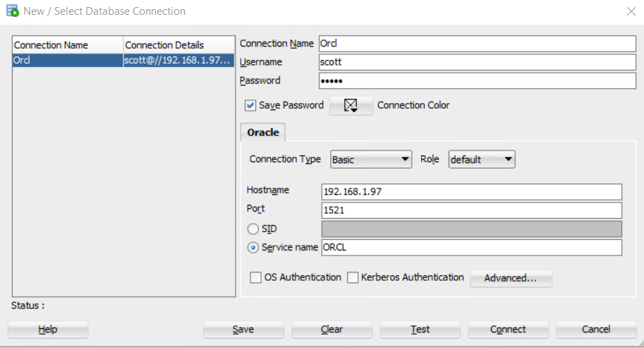Viewport: 644px width, 348px height.
Task: Enable Kerberos Authentication
Action: [x=353, y=278]
